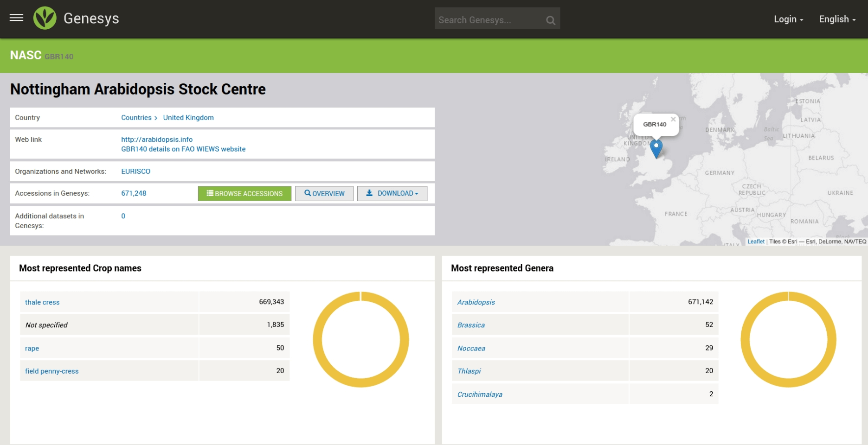The width and height of the screenshot is (868, 445).
Task: Select the 671,142 Arabidopsis count
Action: (701, 302)
